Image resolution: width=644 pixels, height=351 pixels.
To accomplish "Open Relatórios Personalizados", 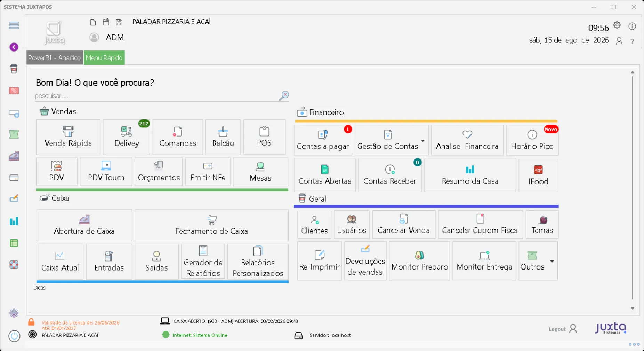I will (258, 262).
